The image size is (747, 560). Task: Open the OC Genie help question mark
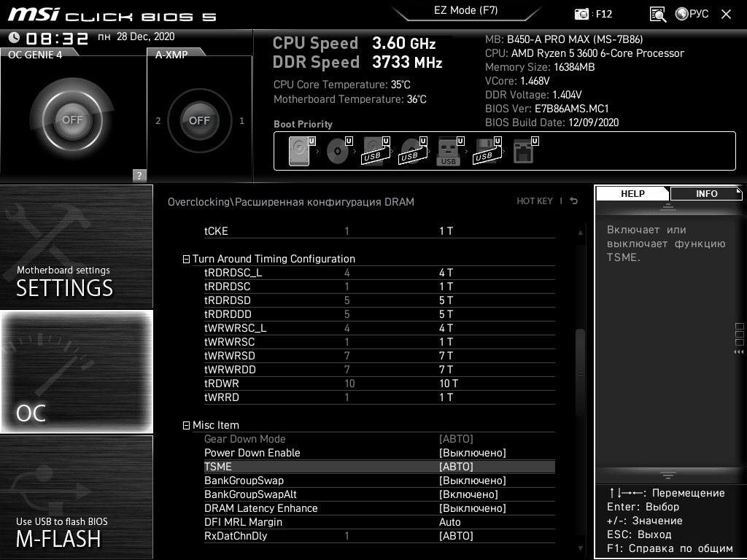tap(139, 175)
